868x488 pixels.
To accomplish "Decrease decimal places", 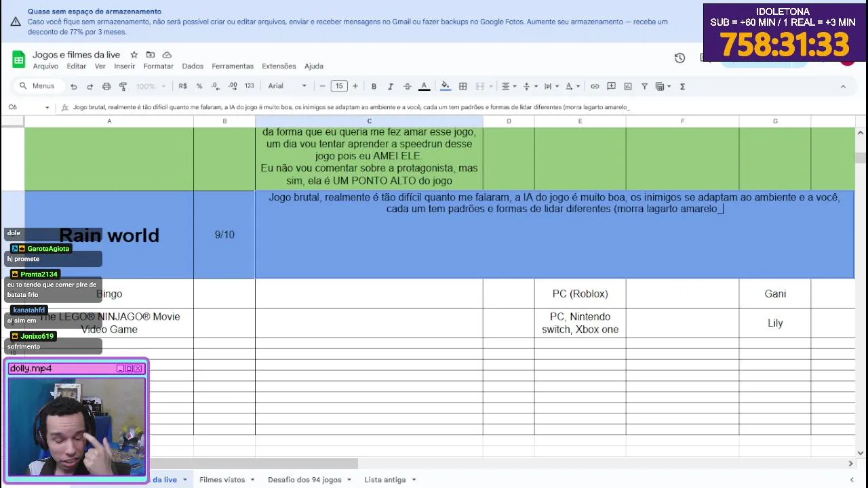I will point(216,86).
